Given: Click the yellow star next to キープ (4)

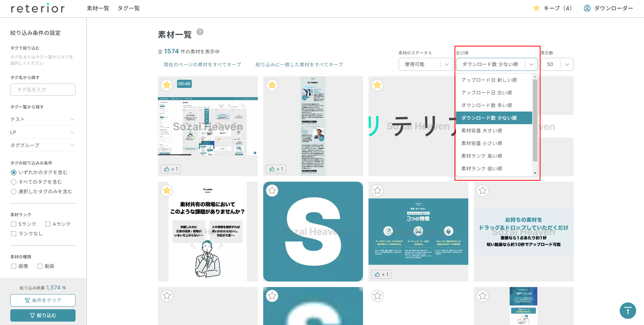Looking at the screenshot, I should (x=537, y=8).
